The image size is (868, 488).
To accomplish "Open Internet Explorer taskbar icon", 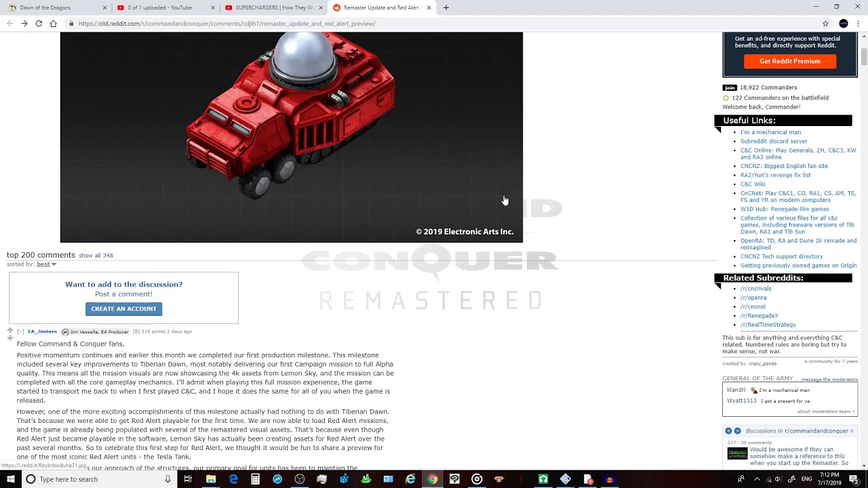I will (410, 479).
